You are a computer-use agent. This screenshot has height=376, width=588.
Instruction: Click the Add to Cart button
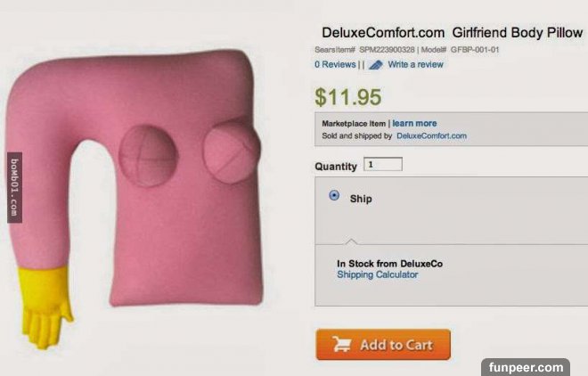pyautogui.click(x=383, y=345)
